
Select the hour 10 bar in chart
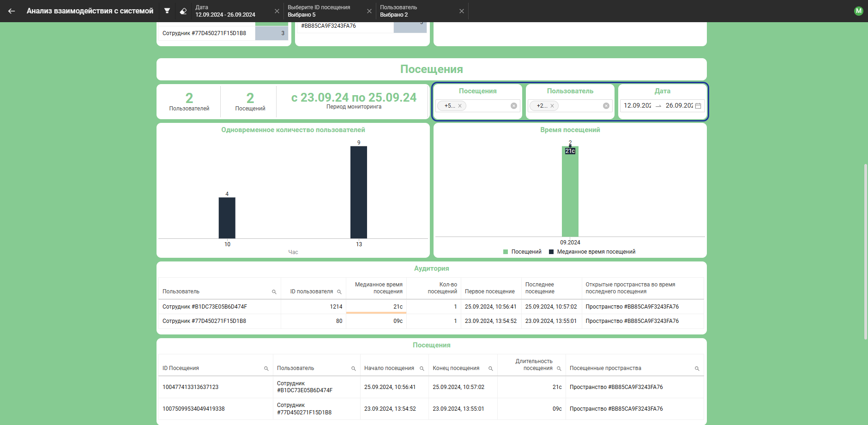pyautogui.click(x=227, y=218)
